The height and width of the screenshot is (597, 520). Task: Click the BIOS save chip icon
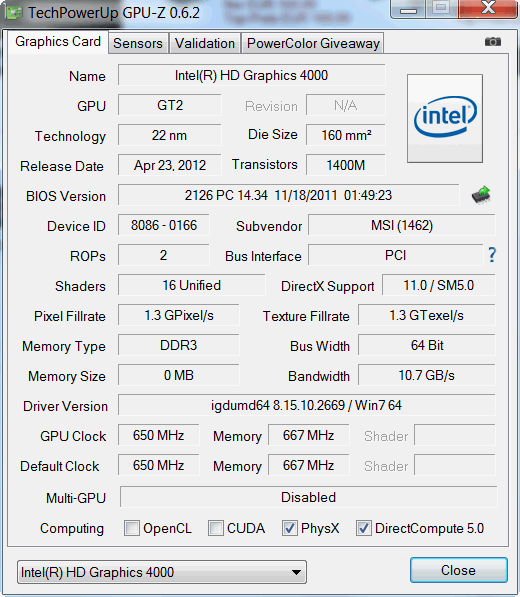pyautogui.click(x=481, y=195)
